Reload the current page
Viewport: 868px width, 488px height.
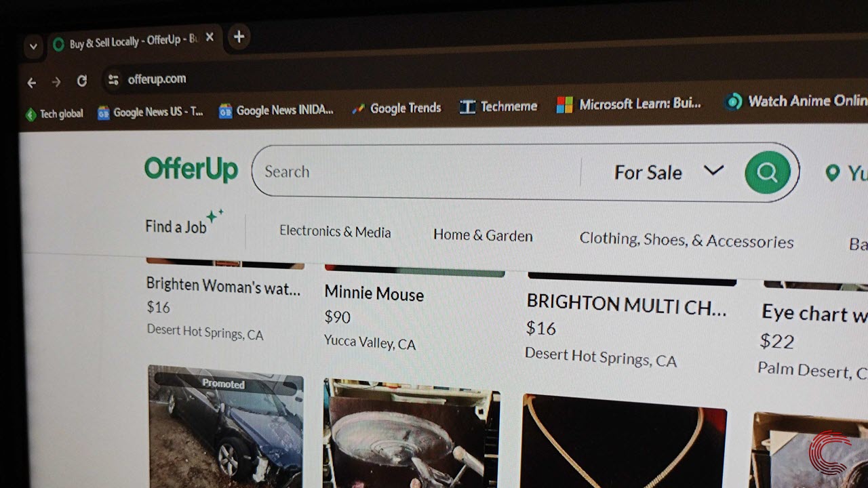coord(82,81)
